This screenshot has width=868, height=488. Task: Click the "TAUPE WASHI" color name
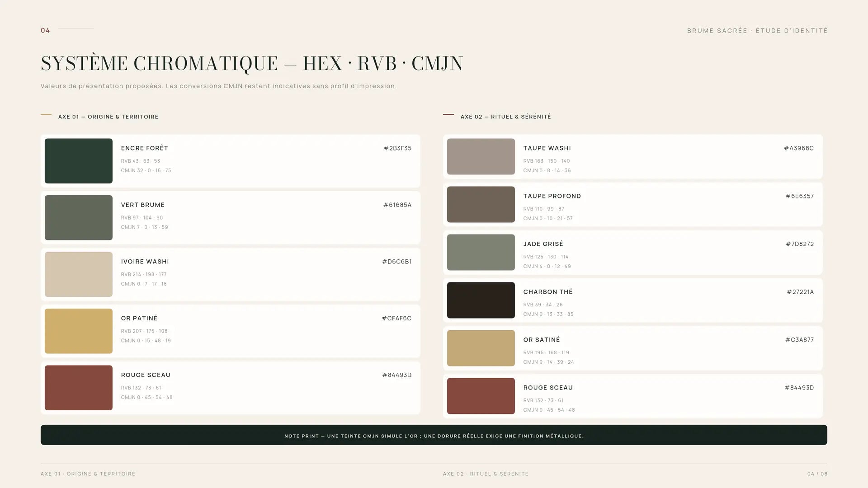pyautogui.click(x=547, y=148)
